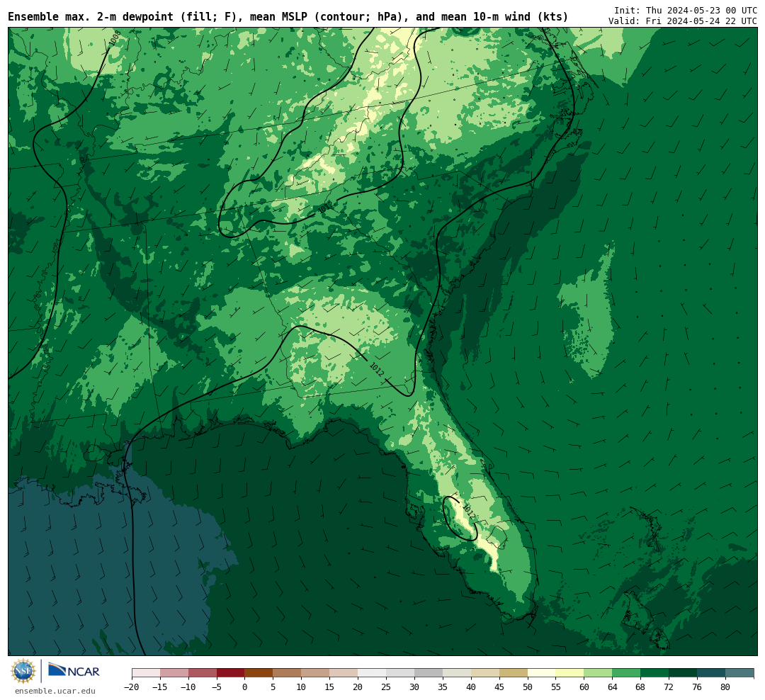This screenshot has width=765, height=700.
Task: Open the ensemble.ucar.edu link text
Action: tap(55, 691)
